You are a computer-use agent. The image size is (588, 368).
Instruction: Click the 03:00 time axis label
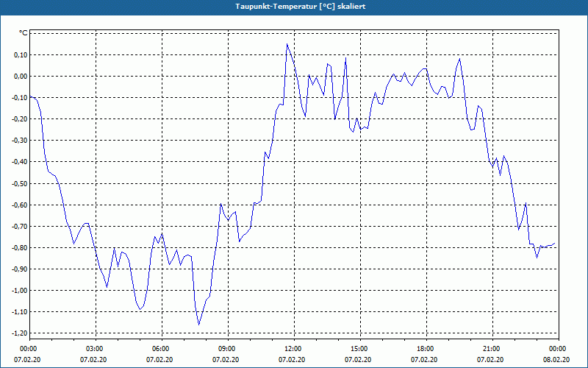96,348
